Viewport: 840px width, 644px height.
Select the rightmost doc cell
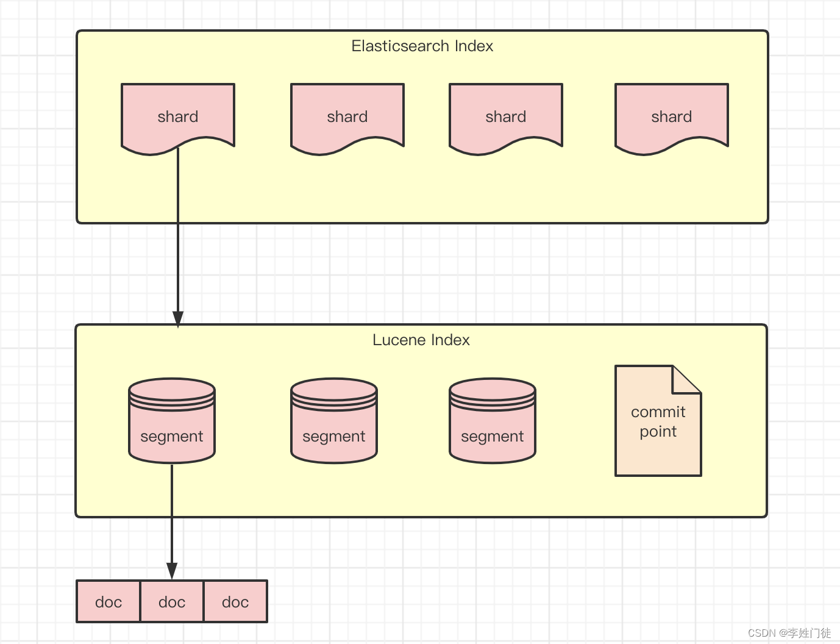(235, 601)
